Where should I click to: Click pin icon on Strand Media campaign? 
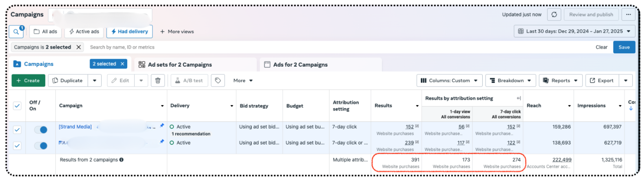coord(162,126)
